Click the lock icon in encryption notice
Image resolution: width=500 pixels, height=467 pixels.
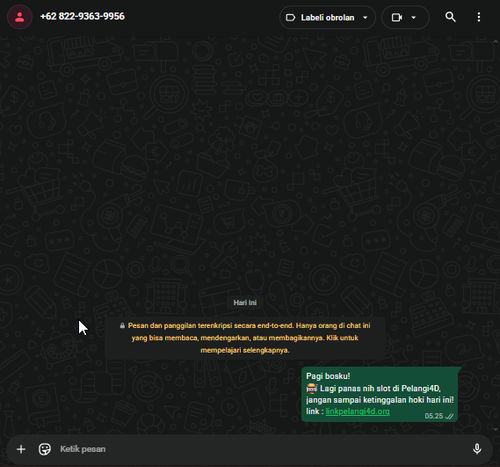(122, 326)
